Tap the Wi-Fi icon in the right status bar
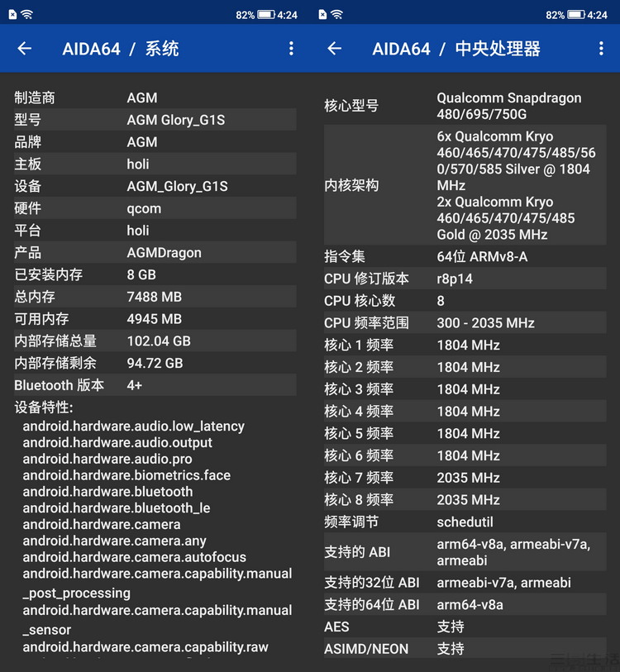Image resolution: width=620 pixels, height=672 pixels. tap(337, 15)
